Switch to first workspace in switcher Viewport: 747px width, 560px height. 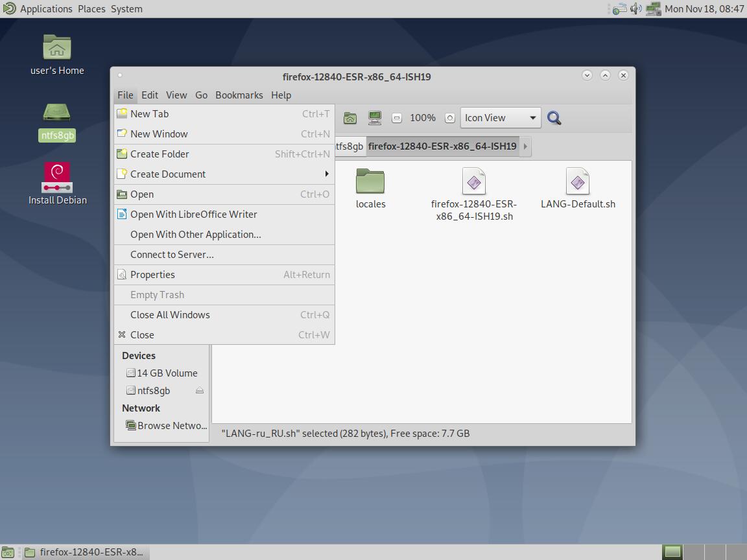point(672,552)
